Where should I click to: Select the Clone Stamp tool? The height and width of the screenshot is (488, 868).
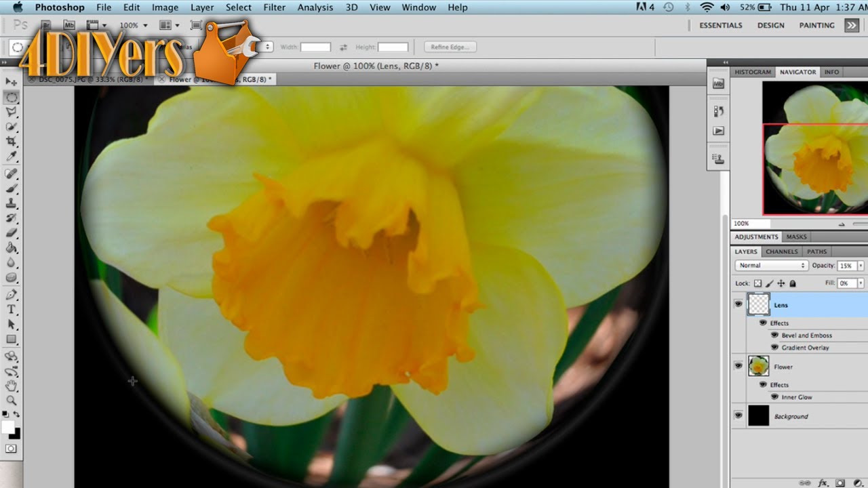tap(12, 204)
